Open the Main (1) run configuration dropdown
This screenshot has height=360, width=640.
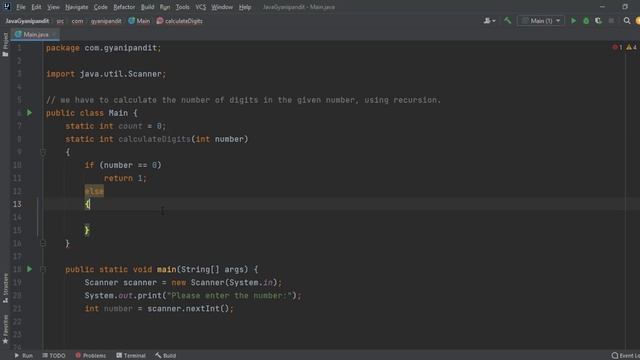click(541, 21)
